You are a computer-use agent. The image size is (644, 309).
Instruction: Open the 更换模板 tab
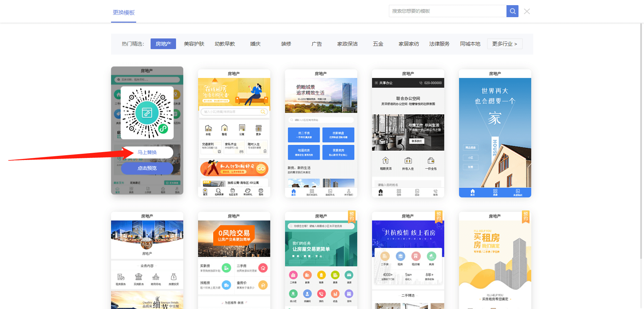124,13
